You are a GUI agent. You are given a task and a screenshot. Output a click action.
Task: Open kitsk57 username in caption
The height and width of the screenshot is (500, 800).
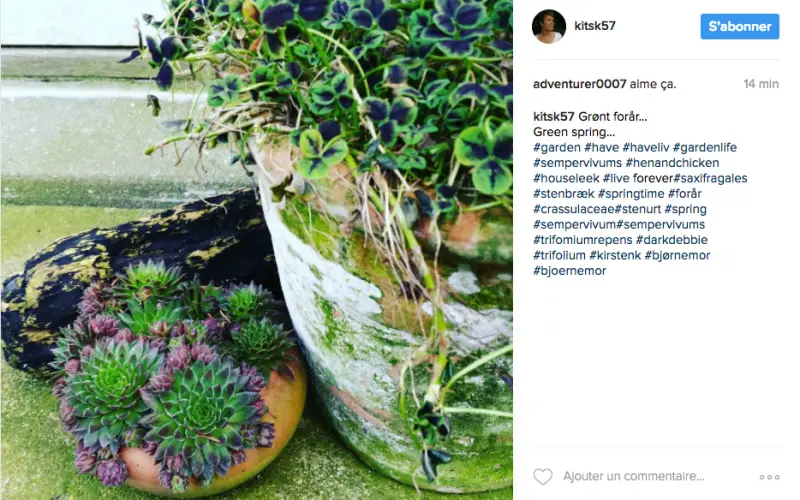(554, 116)
